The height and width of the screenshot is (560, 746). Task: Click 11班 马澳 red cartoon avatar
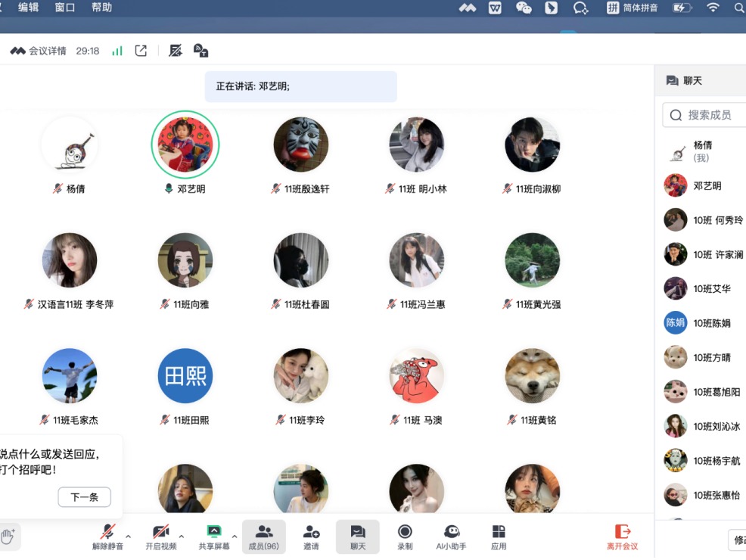416,375
